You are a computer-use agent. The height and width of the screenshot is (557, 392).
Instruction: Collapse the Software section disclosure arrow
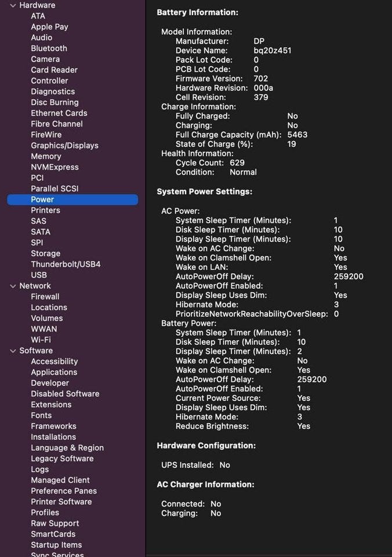(x=13, y=351)
